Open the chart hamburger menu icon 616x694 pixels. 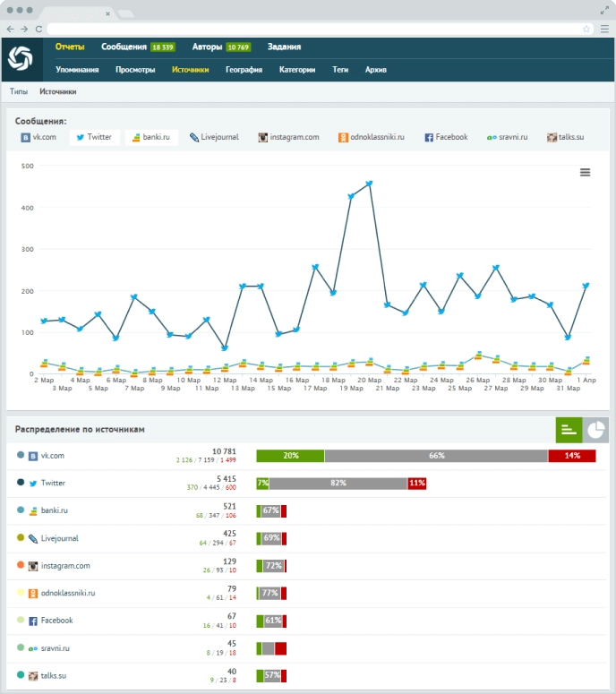(x=585, y=172)
